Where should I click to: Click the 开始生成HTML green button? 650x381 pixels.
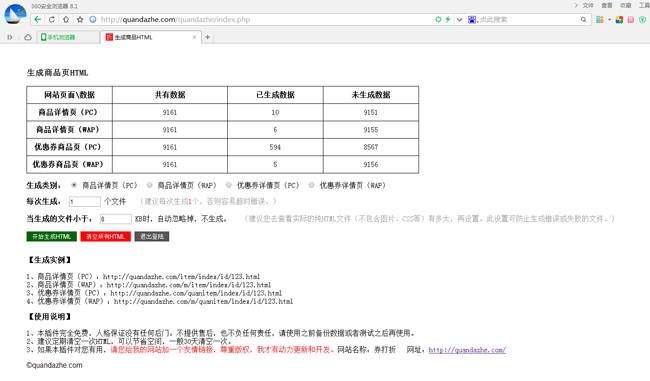coord(51,237)
